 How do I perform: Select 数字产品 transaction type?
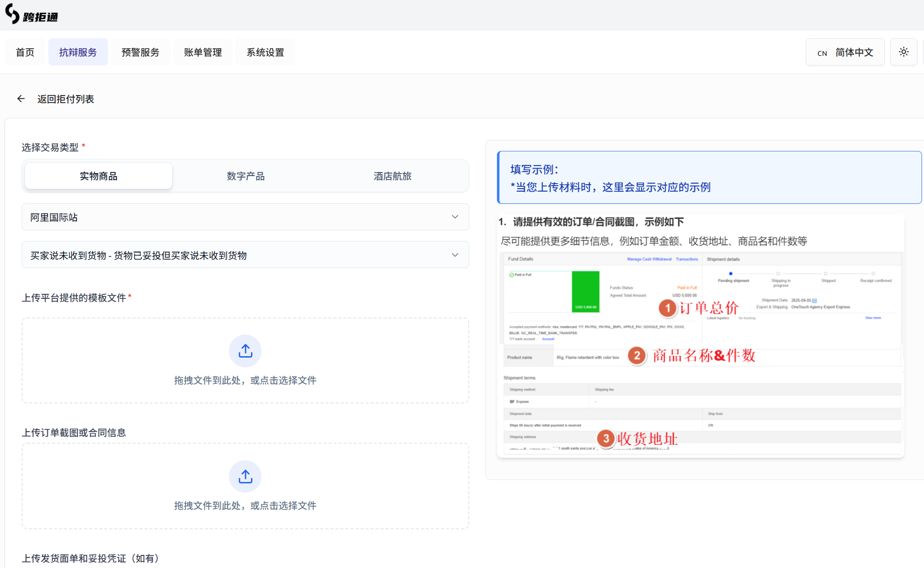(245, 176)
